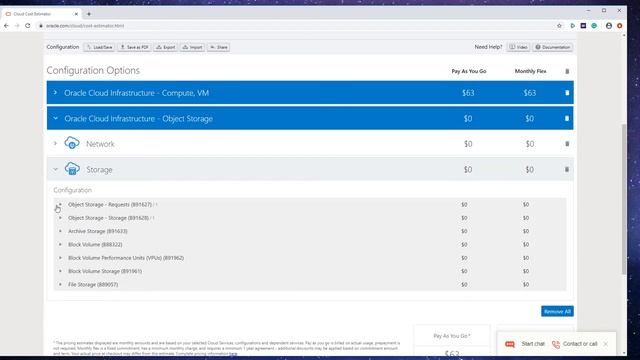
Task: Bookmark this page star icon
Action: point(559,26)
